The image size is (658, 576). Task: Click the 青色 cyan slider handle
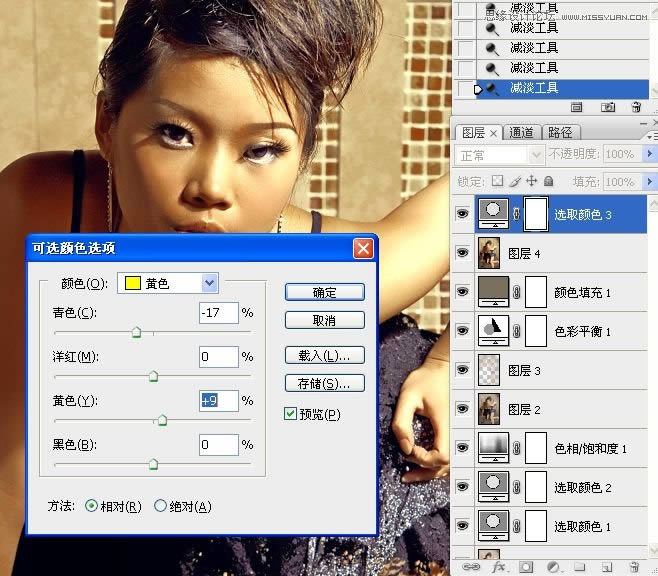coord(136,332)
